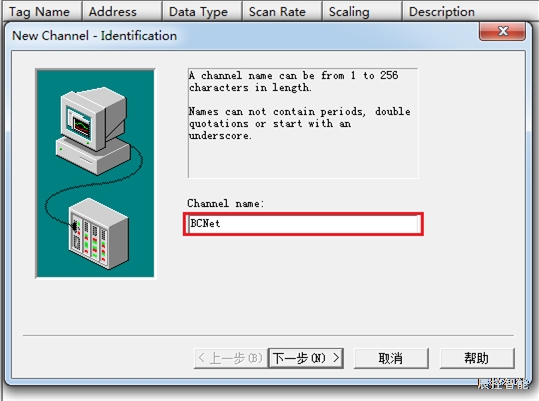Cancel the wizard with 取消 button
The image size is (539, 401).
click(x=391, y=358)
